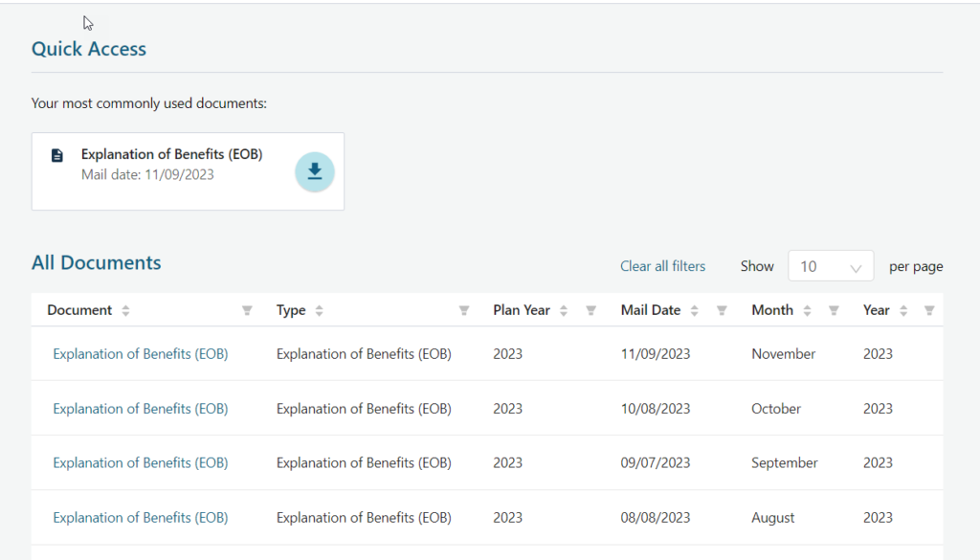Expand the Show 10 per page dropdown
Screen dimensions: 980x560
[830, 266]
